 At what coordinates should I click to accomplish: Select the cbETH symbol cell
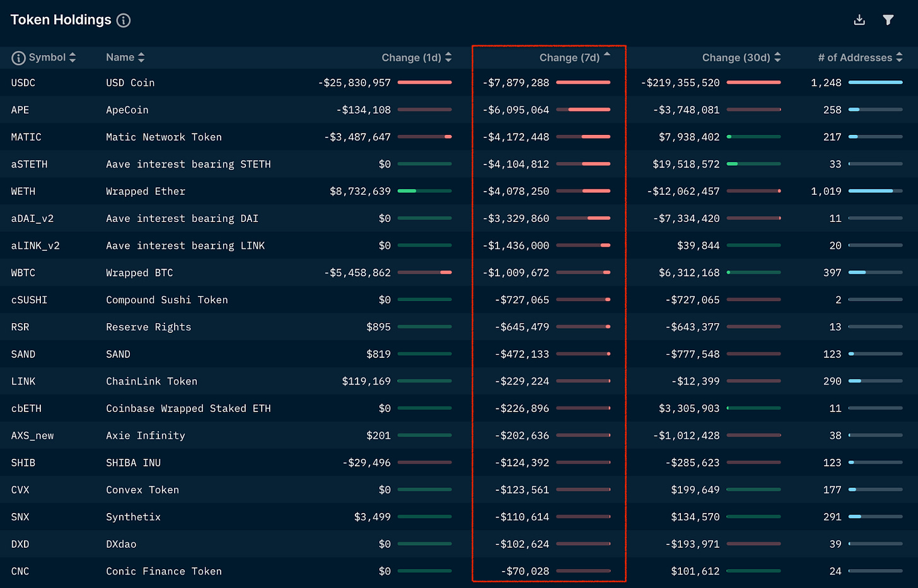(x=26, y=408)
